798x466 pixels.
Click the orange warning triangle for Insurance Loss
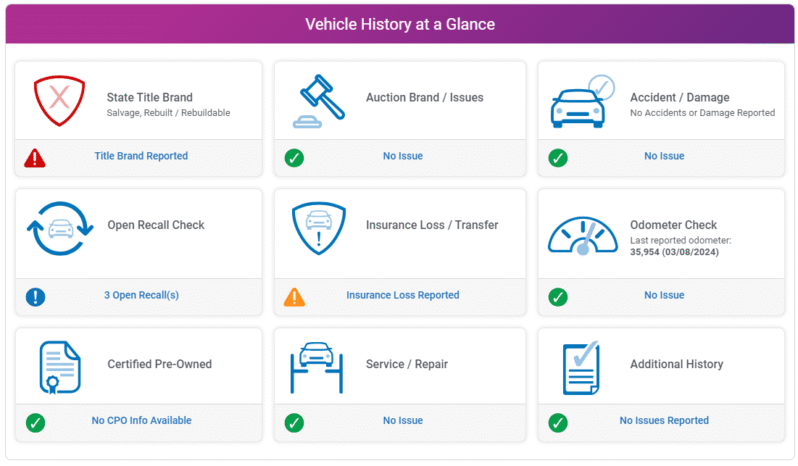(294, 296)
